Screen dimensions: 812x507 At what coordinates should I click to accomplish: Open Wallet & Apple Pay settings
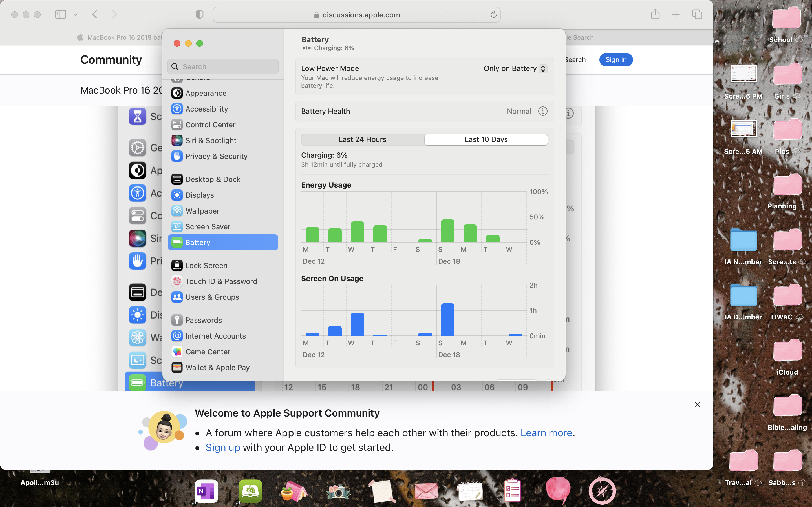(x=217, y=368)
